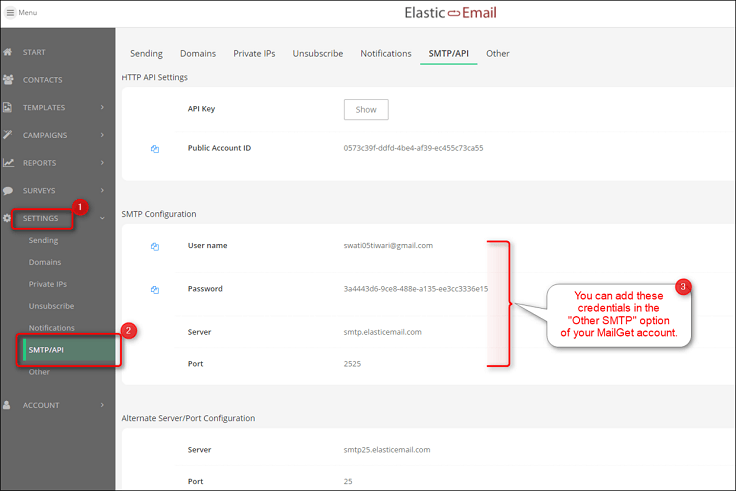Viewport: 736px width, 491px height.
Task: Open Unsubscribe in sidebar submenu
Action: (51, 306)
